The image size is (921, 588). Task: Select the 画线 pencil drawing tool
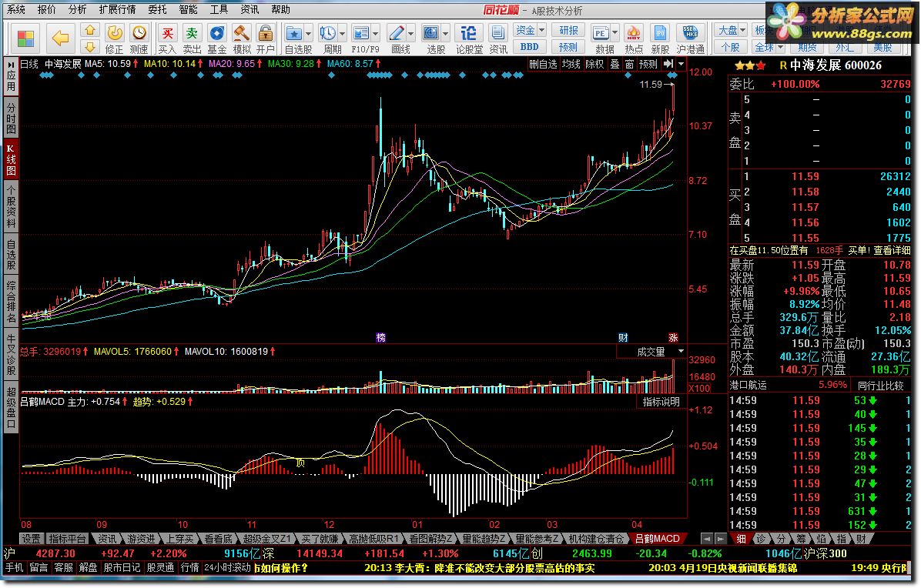tap(397, 33)
